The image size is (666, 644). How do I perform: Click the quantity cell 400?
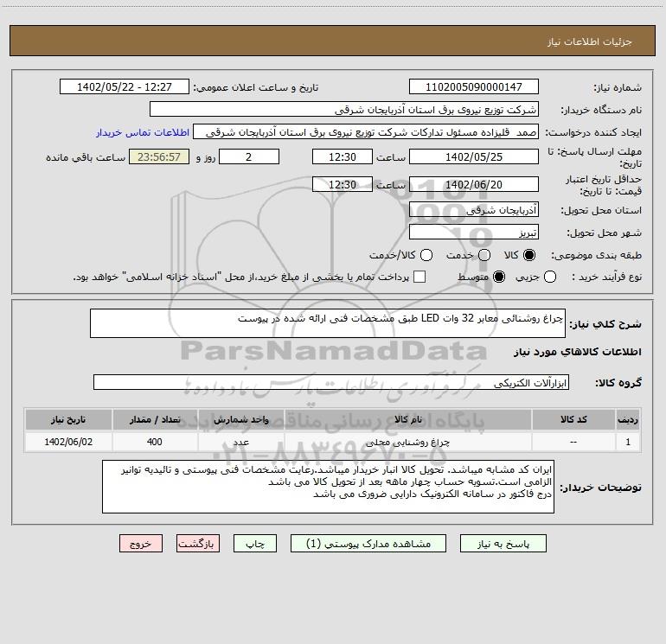click(155, 442)
